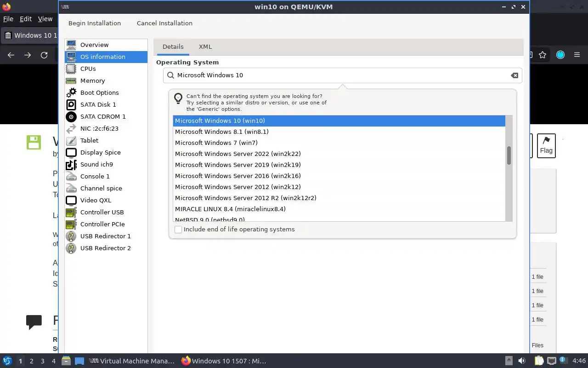Click Begin Installation
Viewport: 588px width, 368px height.
tap(95, 23)
